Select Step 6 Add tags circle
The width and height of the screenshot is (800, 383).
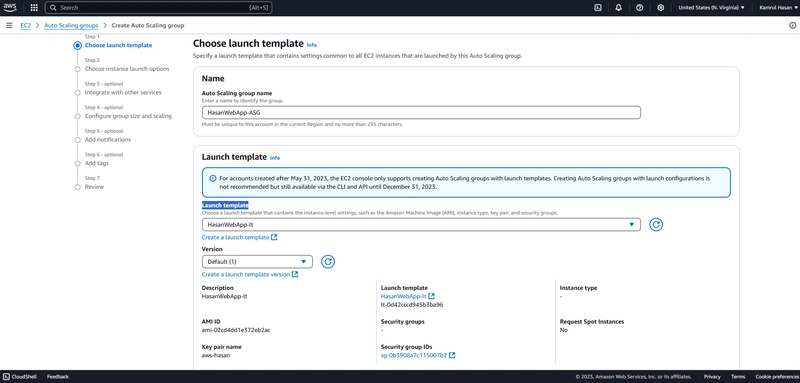78,164
